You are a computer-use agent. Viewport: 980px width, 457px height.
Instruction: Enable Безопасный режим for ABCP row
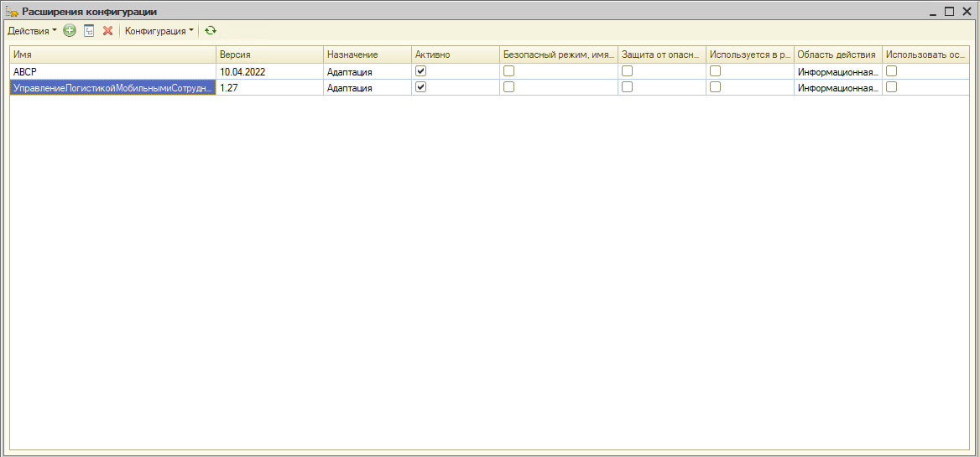[508, 71]
